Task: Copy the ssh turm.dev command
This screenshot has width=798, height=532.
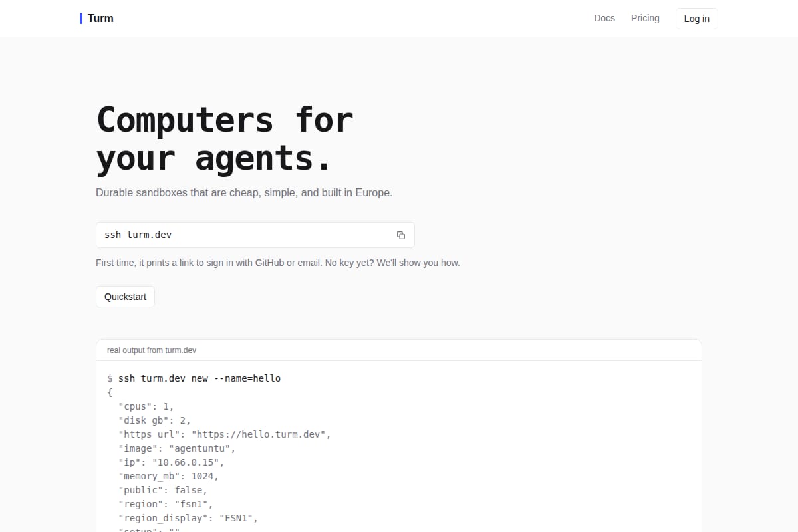Action: coord(401,235)
